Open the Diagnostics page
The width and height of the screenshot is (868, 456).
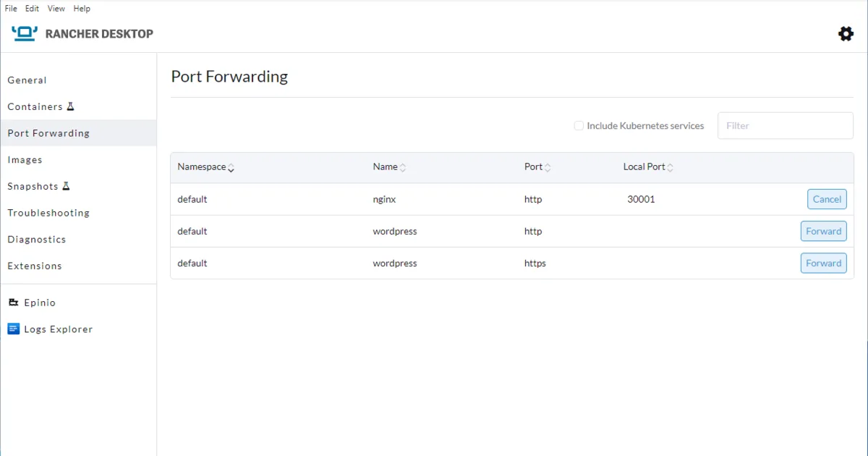tap(78, 240)
